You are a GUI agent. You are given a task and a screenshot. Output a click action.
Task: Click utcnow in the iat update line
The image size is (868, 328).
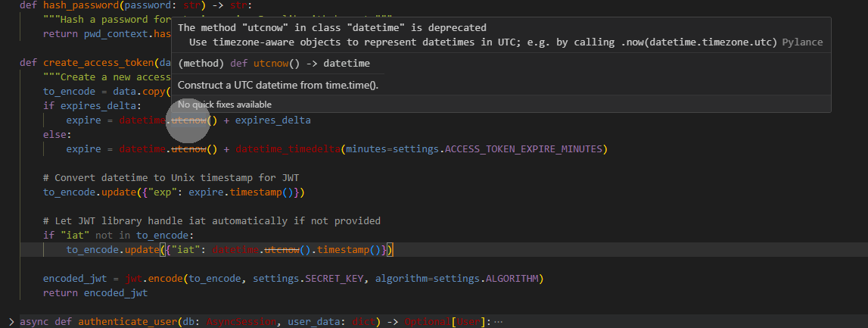[x=283, y=250]
